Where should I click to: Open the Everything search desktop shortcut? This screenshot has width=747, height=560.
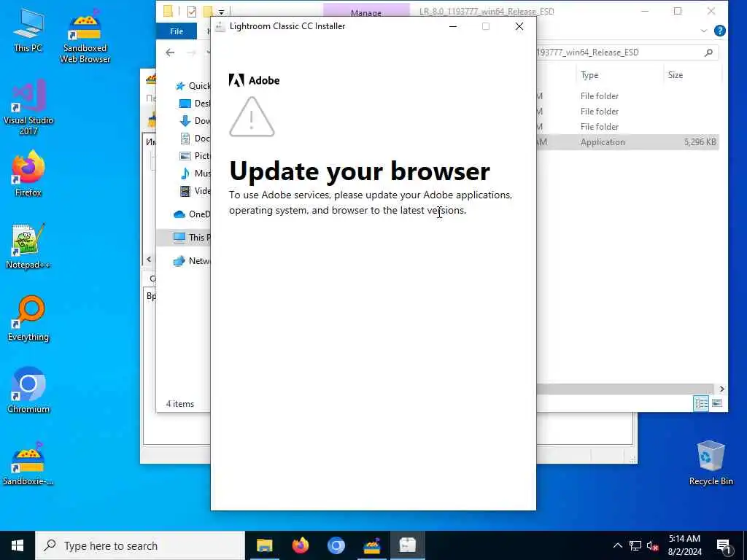pos(28,319)
